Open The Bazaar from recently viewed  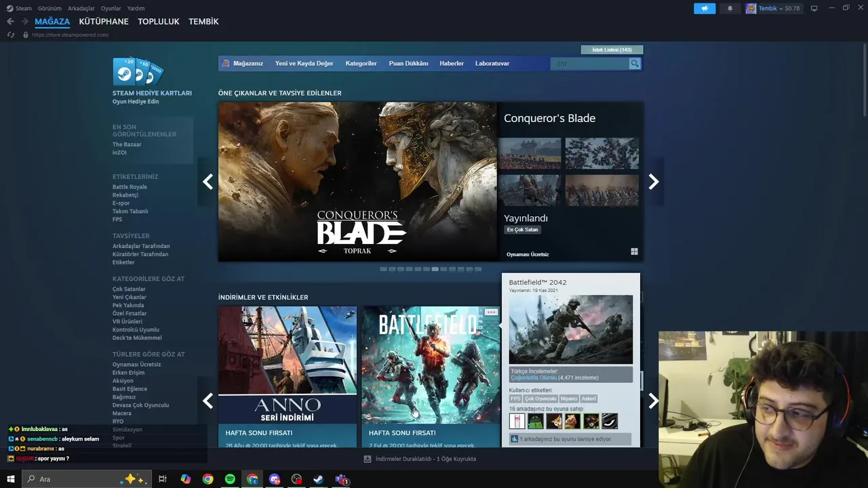pos(127,144)
